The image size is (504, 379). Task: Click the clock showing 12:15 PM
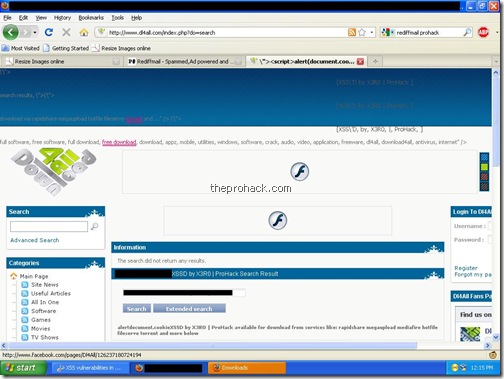click(x=482, y=368)
